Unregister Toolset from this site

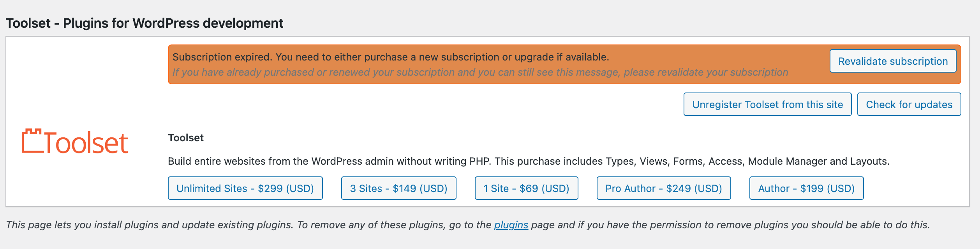767,104
